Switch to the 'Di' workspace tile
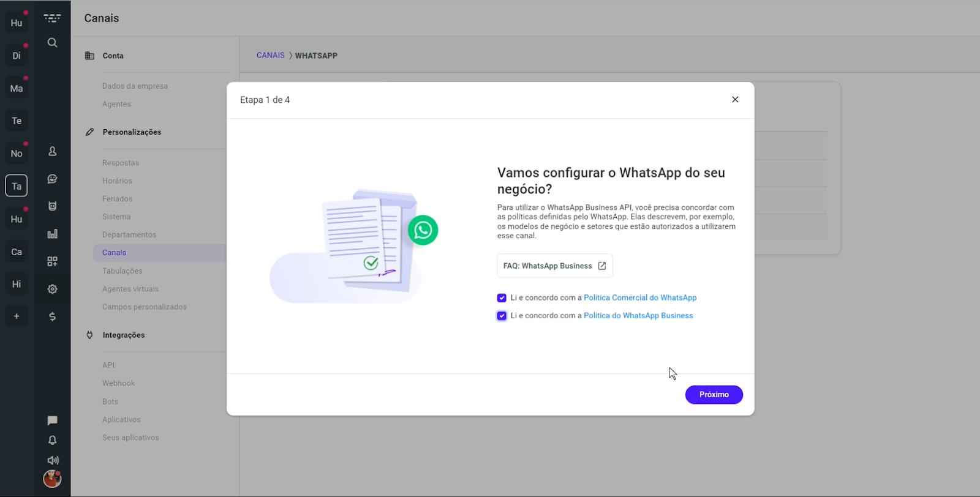 17,56
